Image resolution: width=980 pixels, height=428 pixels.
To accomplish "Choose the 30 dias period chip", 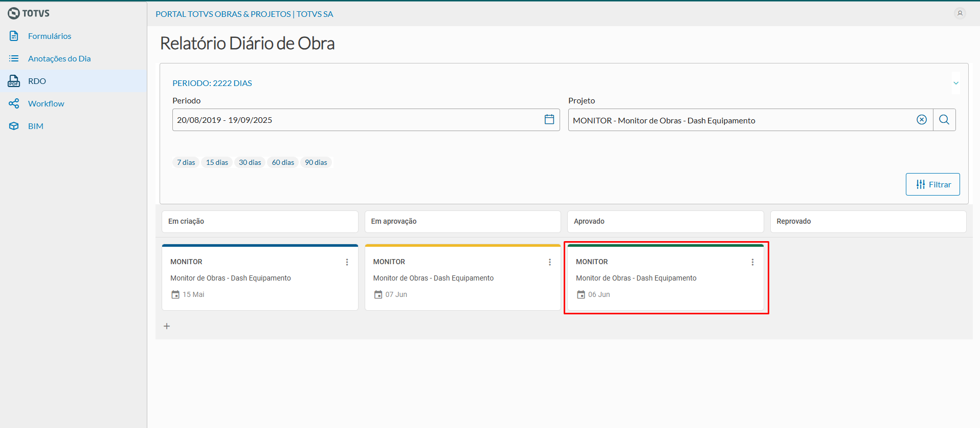I will [250, 162].
